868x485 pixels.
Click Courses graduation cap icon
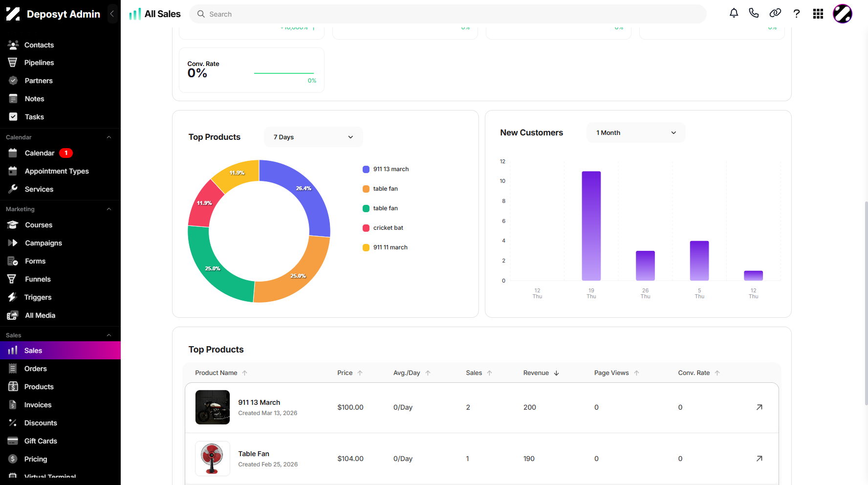click(x=13, y=225)
